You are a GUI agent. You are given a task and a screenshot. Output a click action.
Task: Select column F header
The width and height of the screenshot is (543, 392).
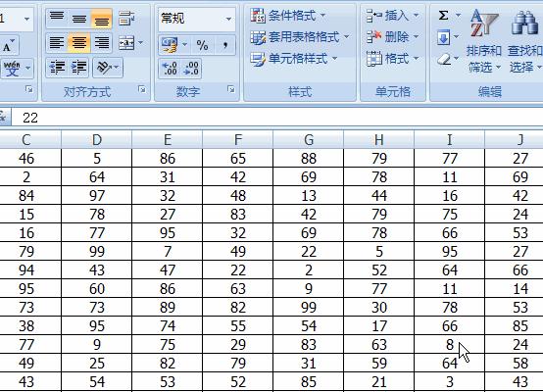coord(238,140)
